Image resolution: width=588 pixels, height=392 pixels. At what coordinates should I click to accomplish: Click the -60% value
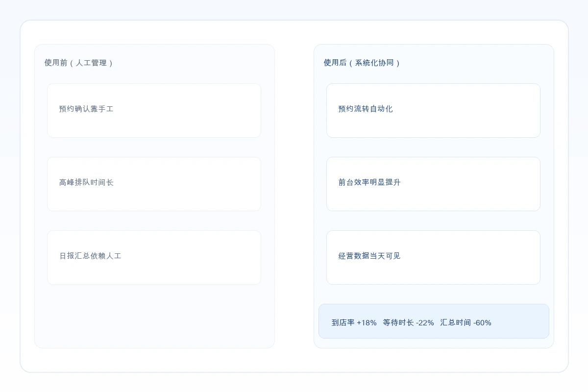482,322
